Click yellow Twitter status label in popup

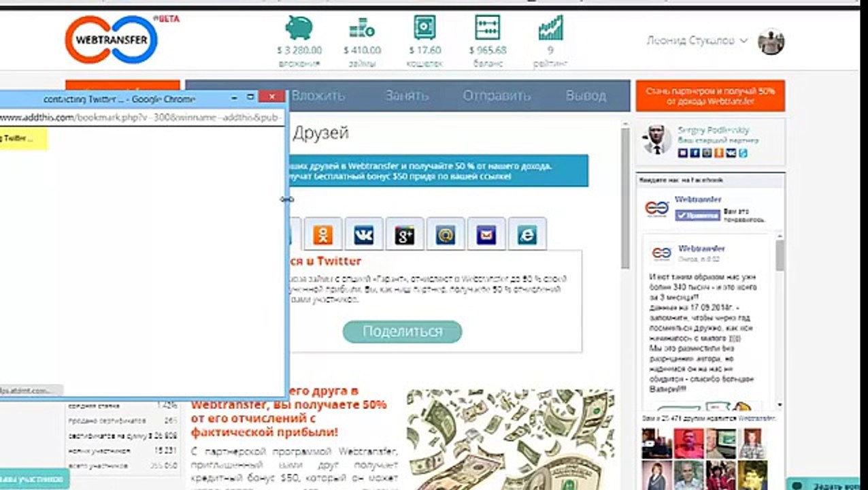point(23,138)
